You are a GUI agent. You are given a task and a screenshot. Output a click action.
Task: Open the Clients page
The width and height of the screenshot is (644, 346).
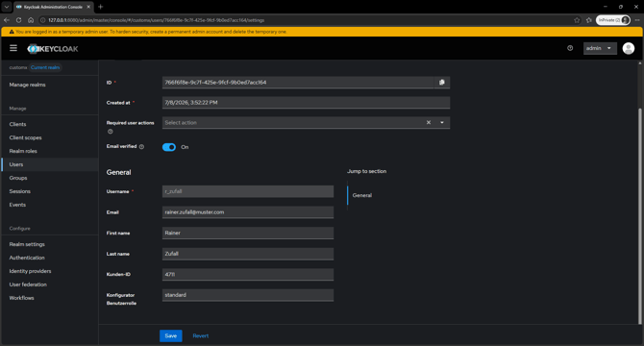(x=17, y=124)
